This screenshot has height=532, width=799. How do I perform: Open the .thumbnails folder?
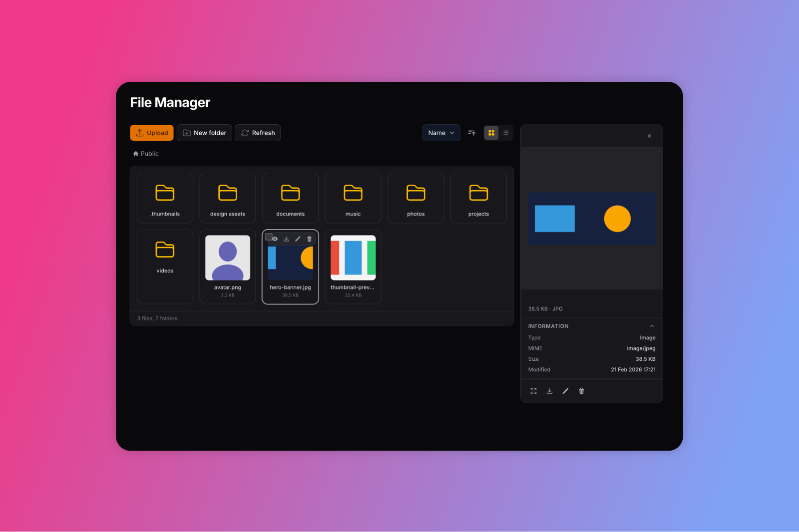[165, 198]
